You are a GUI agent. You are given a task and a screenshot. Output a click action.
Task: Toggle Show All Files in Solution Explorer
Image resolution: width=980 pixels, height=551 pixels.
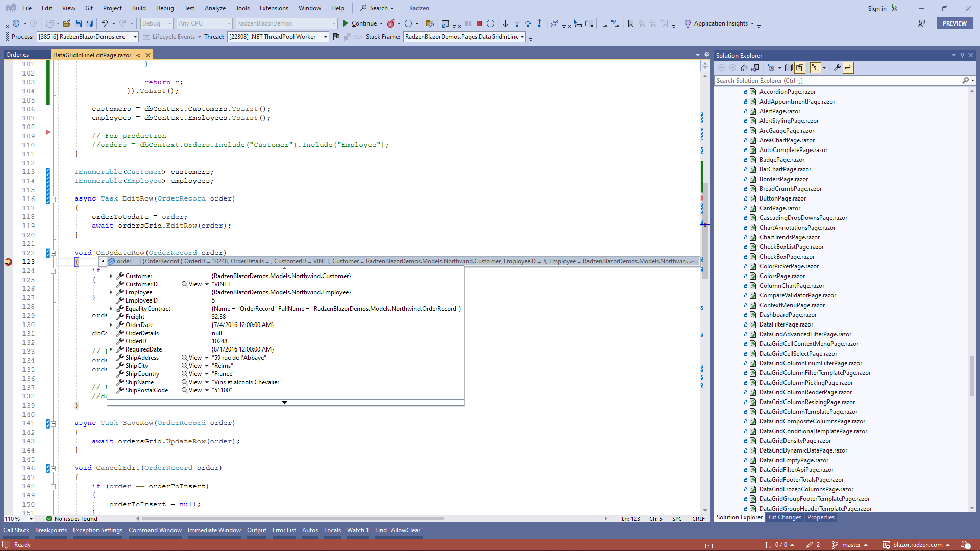pyautogui.click(x=800, y=68)
